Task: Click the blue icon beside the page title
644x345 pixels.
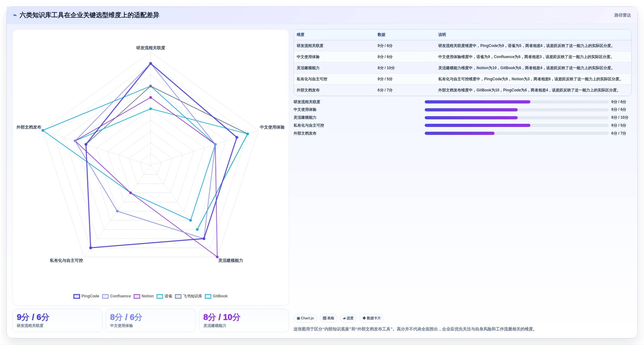Action: coord(15,15)
